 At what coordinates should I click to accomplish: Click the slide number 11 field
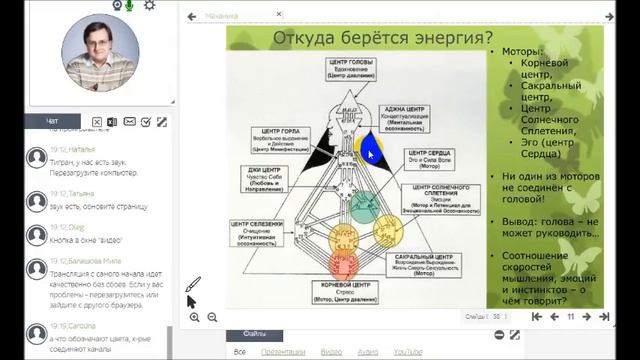[571, 317]
